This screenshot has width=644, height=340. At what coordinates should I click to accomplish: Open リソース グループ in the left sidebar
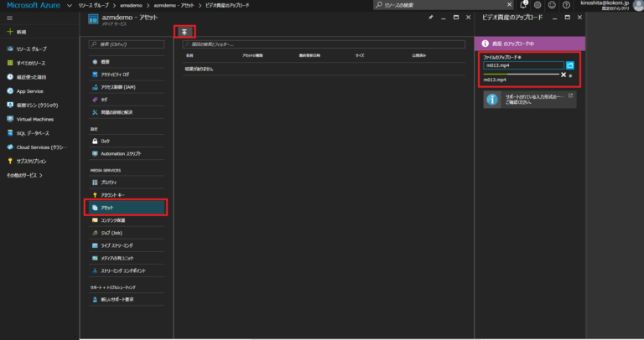[x=32, y=49]
